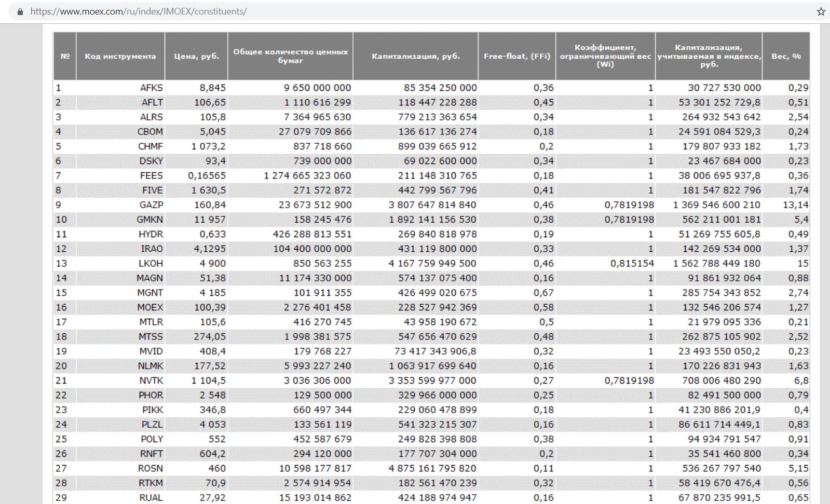The height and width of the screenshot is (504, 830).
Task: Click the LKOH limiting coefficient 0,815154
Action: [632, 264]
